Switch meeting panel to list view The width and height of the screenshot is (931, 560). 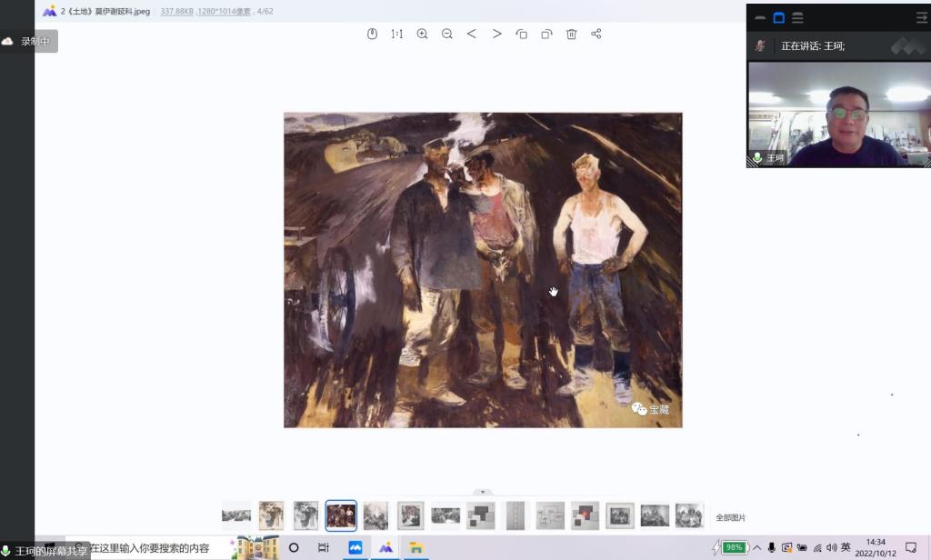(797, 17)
